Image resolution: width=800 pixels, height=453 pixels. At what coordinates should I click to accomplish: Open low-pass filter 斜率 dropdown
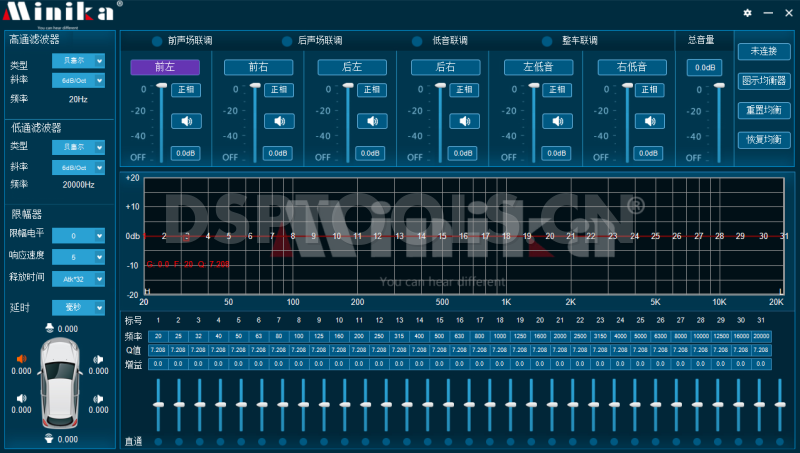coord(79,167)
